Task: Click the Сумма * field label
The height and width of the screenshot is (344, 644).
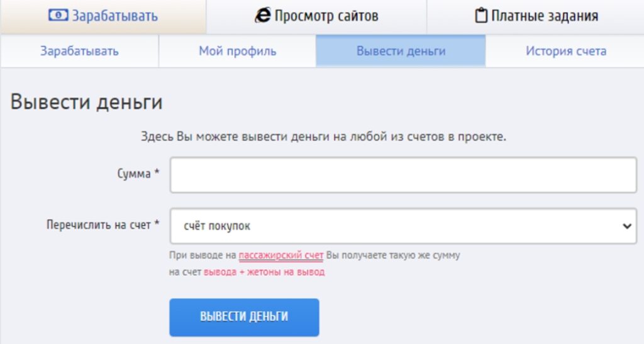Action: (x=138, y=174)
